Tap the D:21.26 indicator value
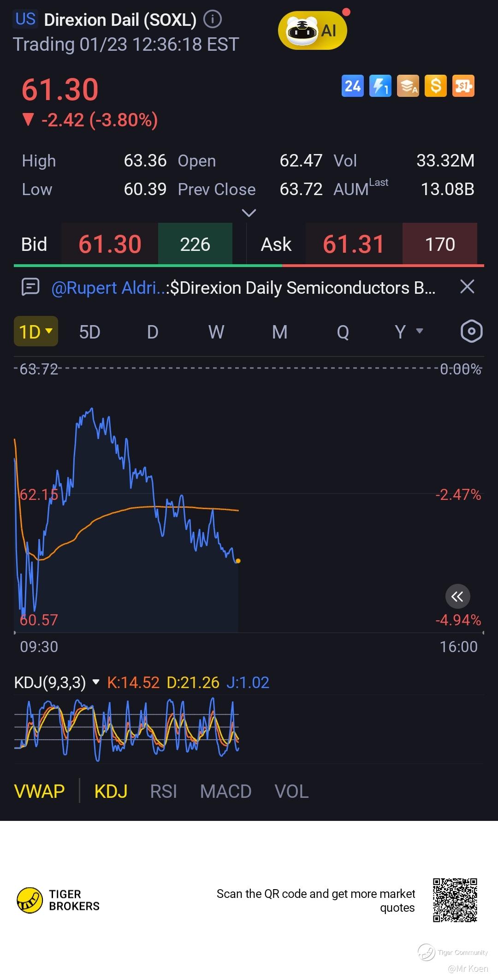498x980 pixels. pos(193,682)
